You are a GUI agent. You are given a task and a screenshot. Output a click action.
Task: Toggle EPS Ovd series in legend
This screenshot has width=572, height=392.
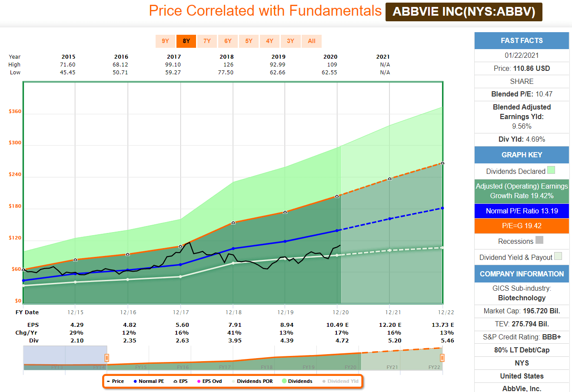tap(209, 381)
